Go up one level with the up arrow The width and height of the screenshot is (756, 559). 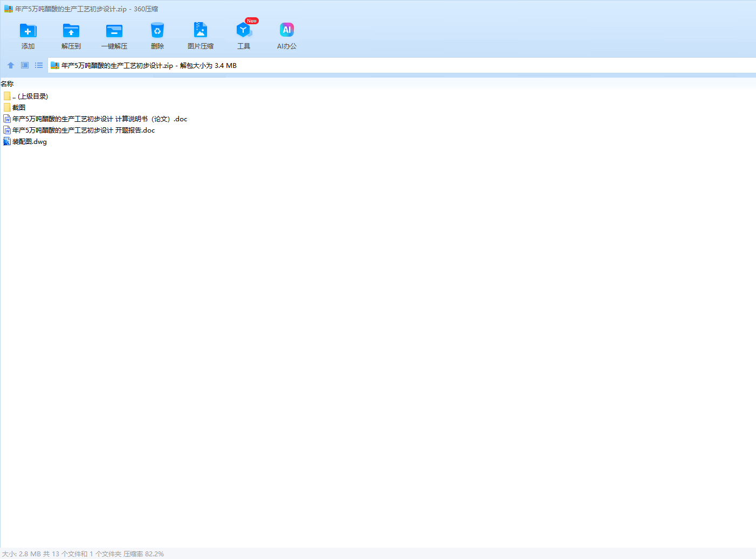coord(11,65)
